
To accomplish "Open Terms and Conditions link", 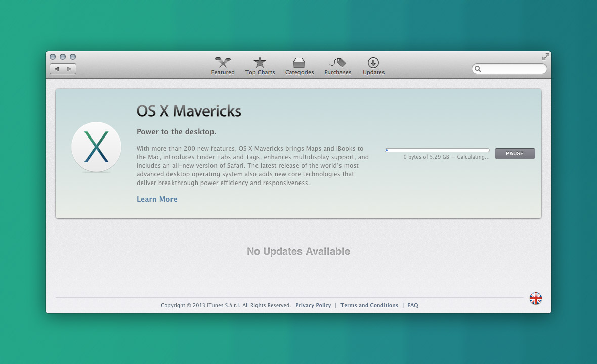I will [x=369, y=305].
